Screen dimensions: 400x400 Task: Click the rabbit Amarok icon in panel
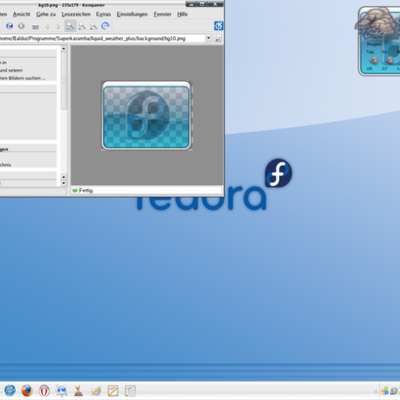click(x=78, y=391)
